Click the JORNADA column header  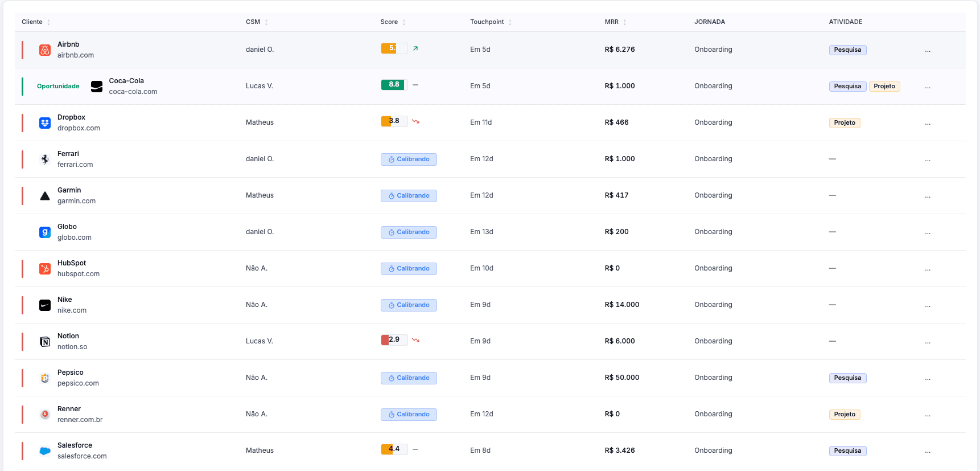pyautogui.click(x=710, y=22)
